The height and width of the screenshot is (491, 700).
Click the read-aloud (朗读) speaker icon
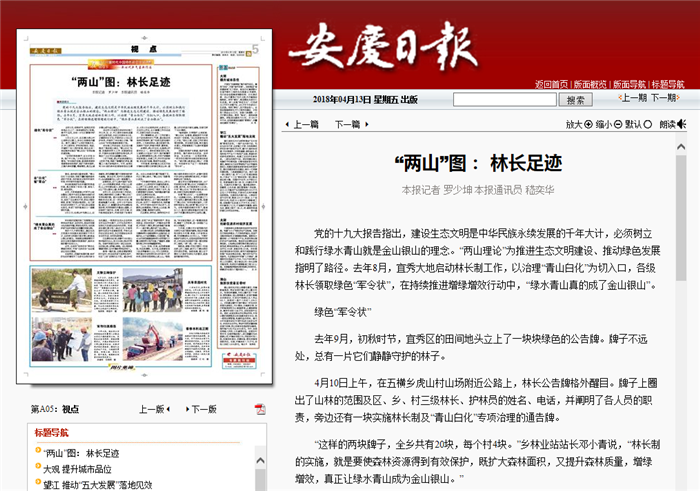click(683, 125)
